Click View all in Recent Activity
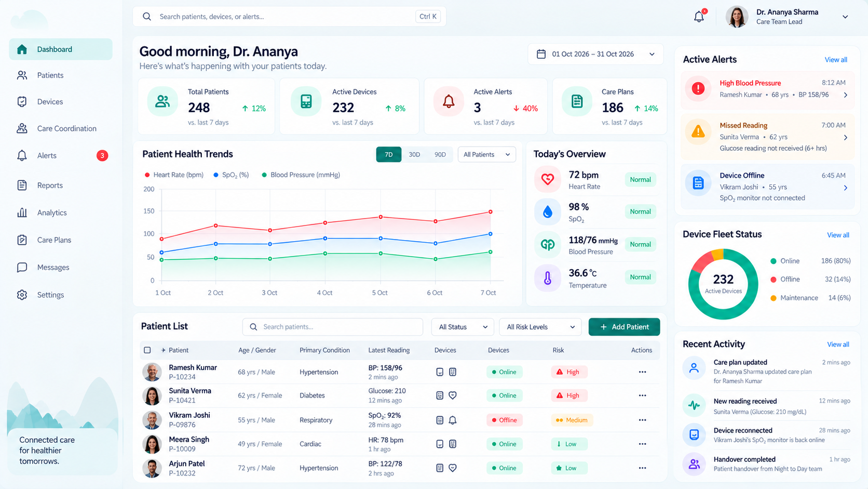Viewport: 868px width, 489px height. click(838, 345)
